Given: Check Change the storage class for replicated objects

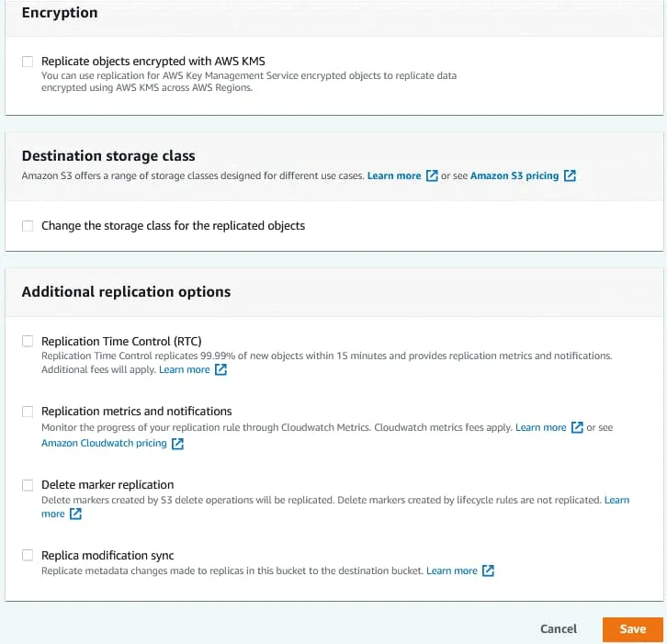Looking at the screenshot, I should point(28,226).
